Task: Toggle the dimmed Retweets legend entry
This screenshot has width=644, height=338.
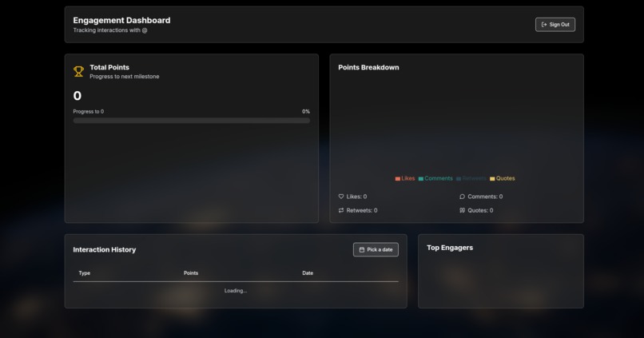Action: click(x=471, y=179)
